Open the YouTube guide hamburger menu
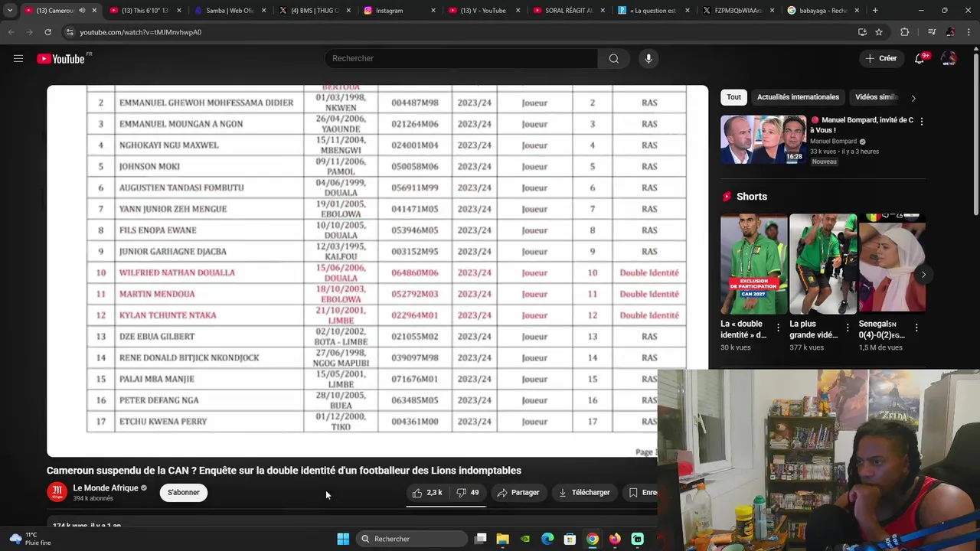Image resolution: width=980 pixels, height=551 pixels. [x=18, y=58]
